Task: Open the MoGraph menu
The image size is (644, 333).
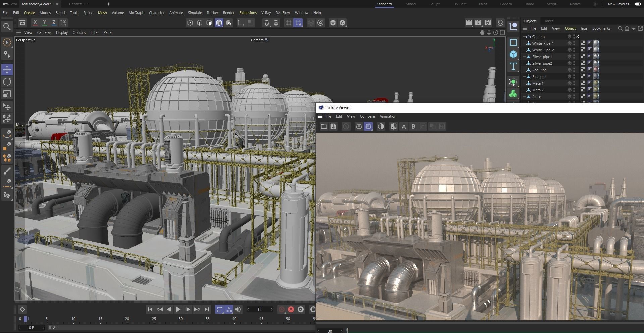Action: (136, 13)
